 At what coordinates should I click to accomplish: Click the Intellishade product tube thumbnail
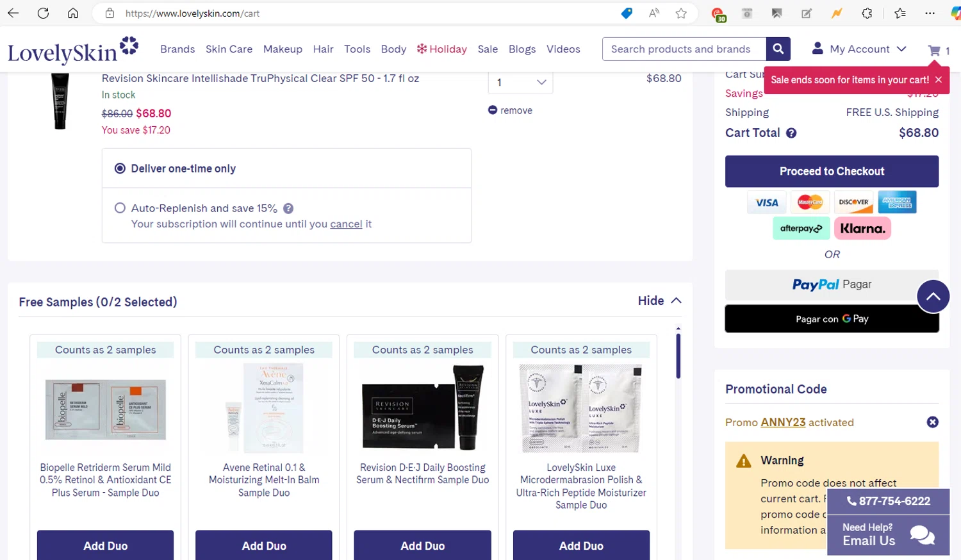60,101
